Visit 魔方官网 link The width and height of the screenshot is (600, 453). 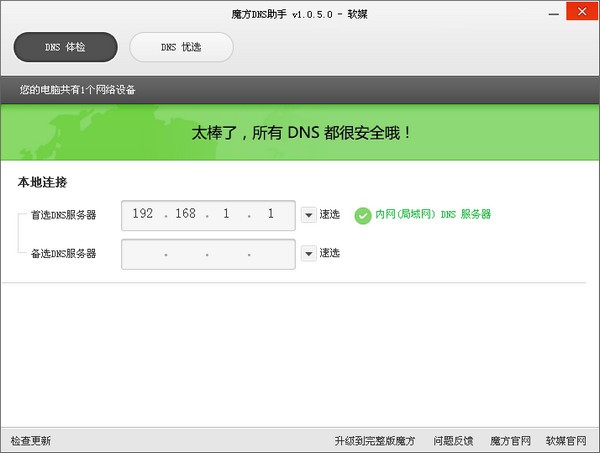click(x=510, y=441)
